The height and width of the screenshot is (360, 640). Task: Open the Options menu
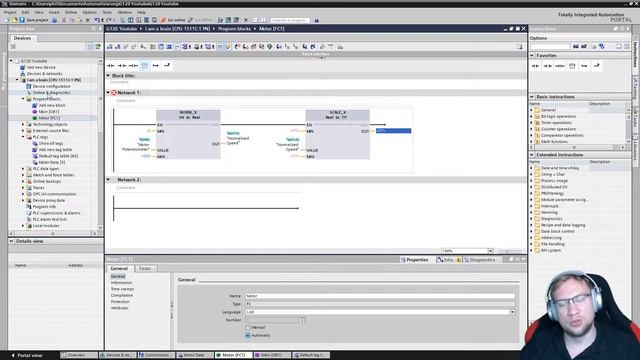point(89,12)
